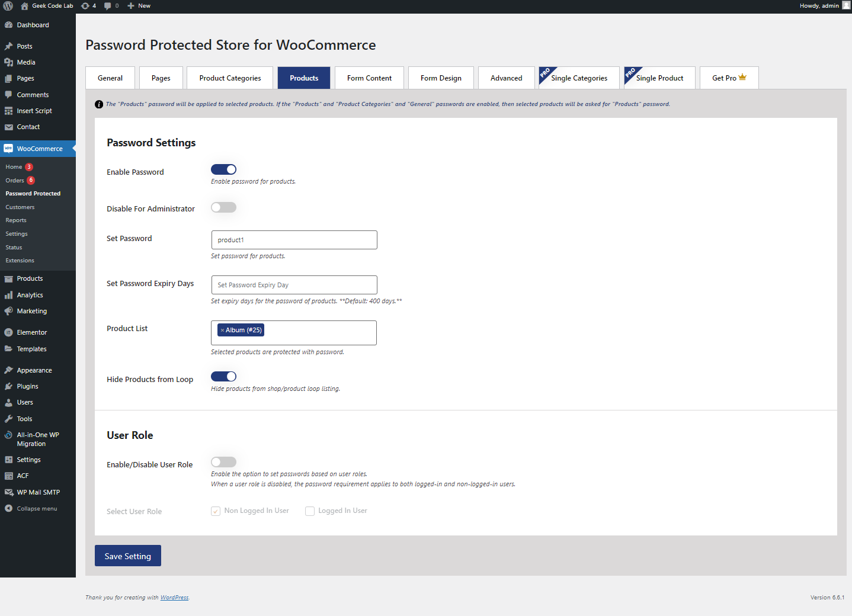This screenshot has width=852, height=616.
Task: Open the comments bubble icon in admin bar
Action: tap(107, 6)
